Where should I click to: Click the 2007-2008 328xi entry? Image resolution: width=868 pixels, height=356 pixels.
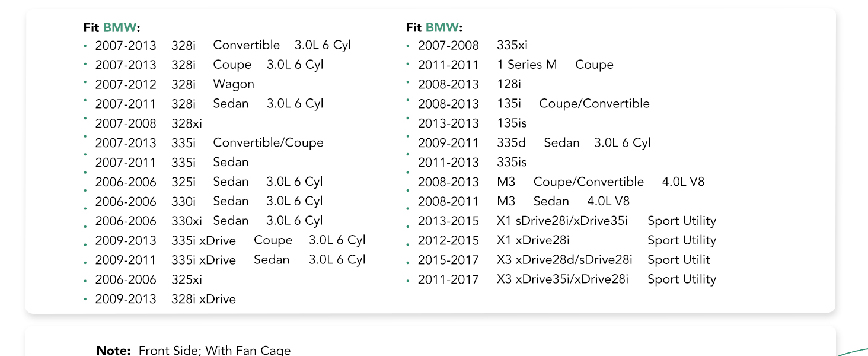(x=149, y=123)
